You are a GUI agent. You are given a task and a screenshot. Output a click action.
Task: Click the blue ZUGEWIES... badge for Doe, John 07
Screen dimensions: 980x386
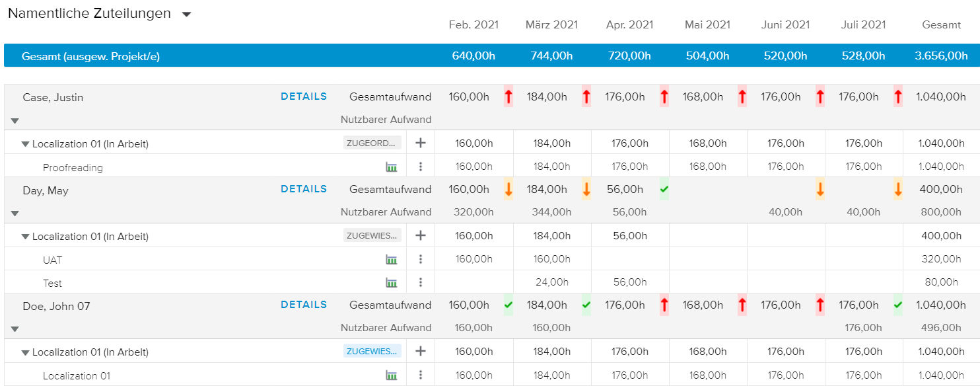click(372, 351)
